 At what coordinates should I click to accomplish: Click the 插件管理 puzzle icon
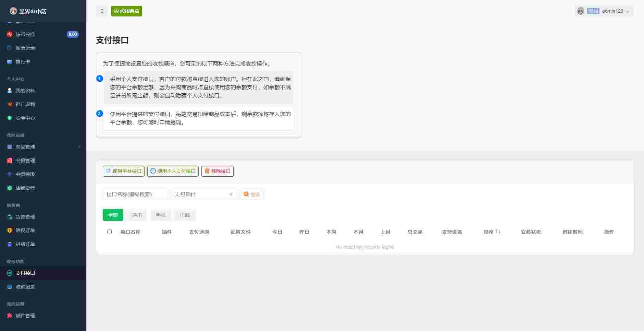point(10,316)
